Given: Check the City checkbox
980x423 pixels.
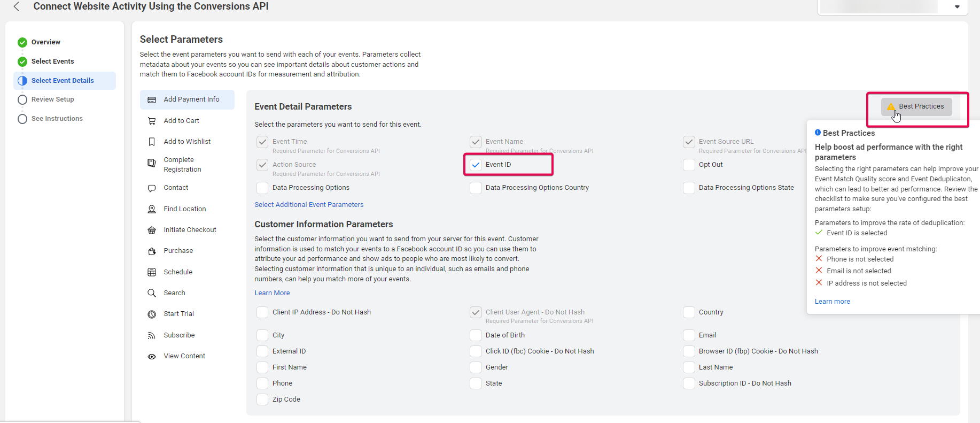Looking at the screenshot, I should pyautogui.click(x=262, y=335).
